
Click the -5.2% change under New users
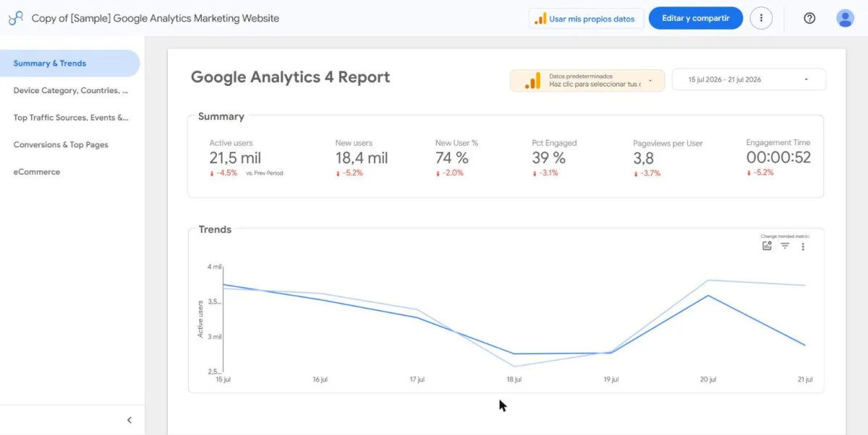(x=349, y=173)
